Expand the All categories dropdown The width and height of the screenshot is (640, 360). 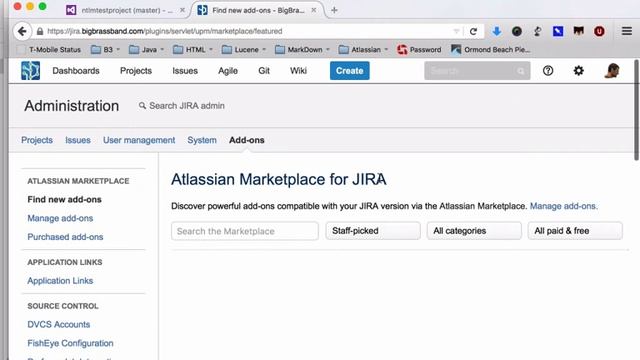474,231
